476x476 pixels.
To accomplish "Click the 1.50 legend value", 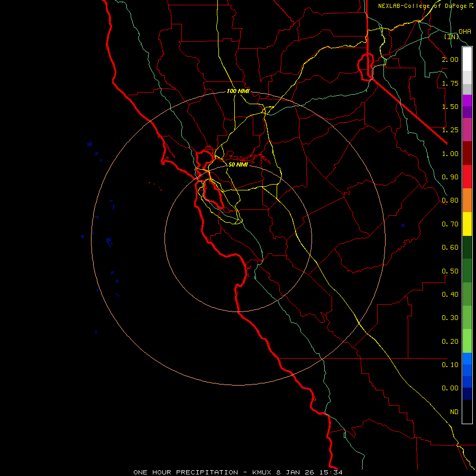I will pyautogui.click(x=450, y=106).
